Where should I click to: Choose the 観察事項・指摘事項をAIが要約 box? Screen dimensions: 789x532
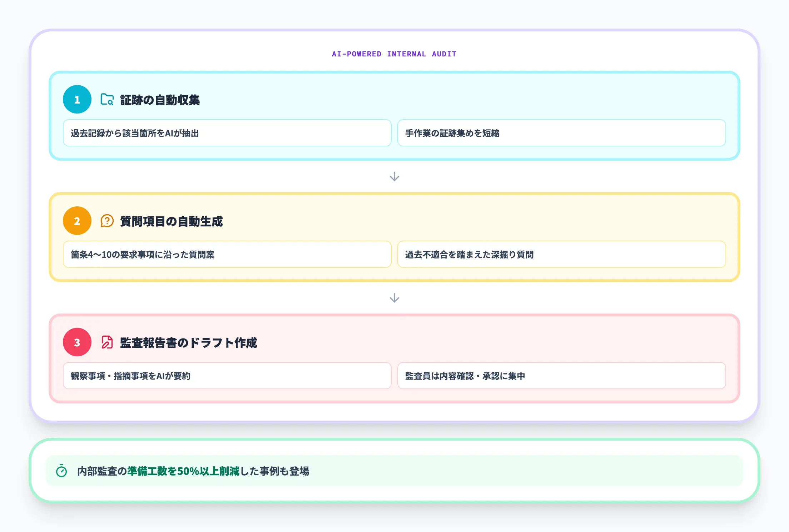[x=227, y=376]
